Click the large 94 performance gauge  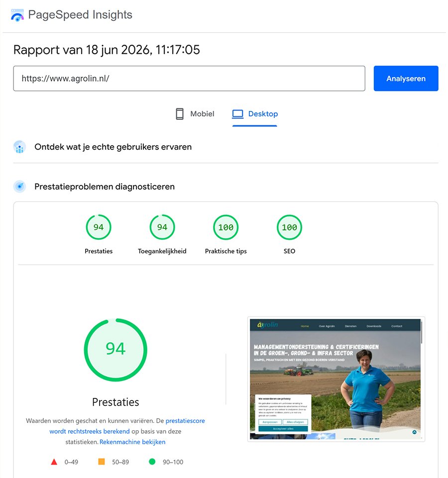tap(115, 350)
